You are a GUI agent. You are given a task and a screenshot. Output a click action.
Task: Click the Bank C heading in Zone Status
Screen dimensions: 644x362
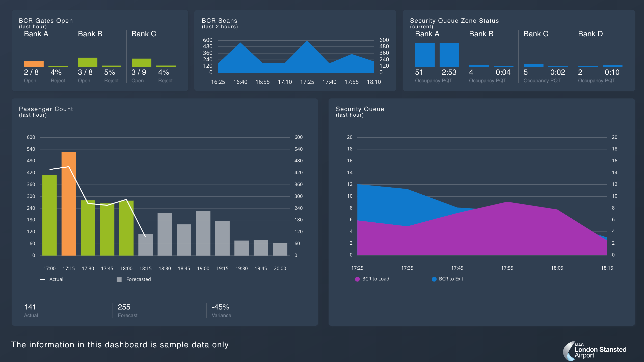(536, 34)
